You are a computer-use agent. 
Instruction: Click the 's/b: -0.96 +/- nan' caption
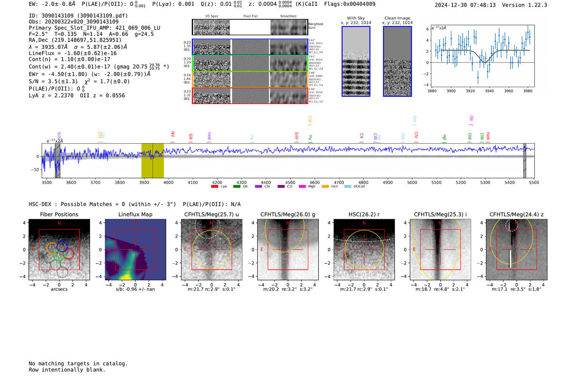pyautogui.click(x=135, y=289)
